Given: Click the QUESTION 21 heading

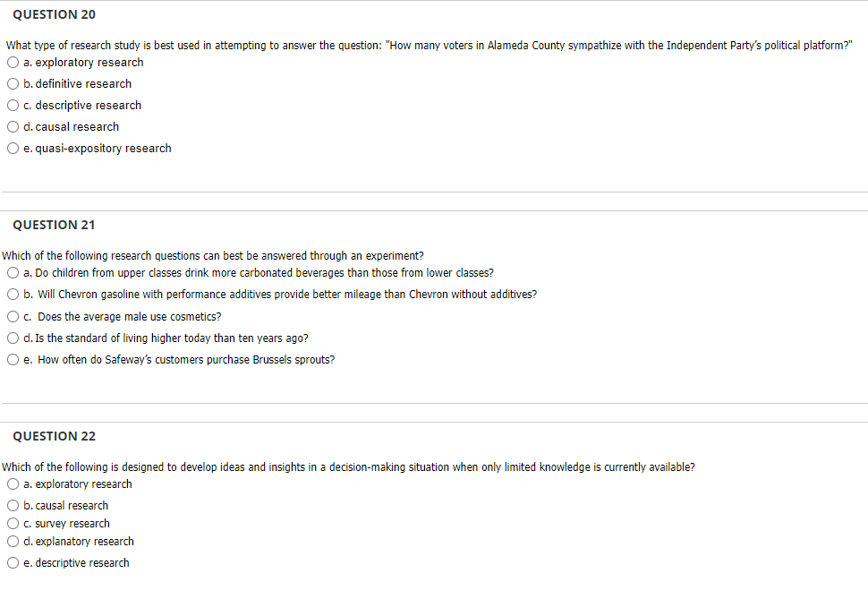Looking at the screenshot, I should (x=54, y=225).
